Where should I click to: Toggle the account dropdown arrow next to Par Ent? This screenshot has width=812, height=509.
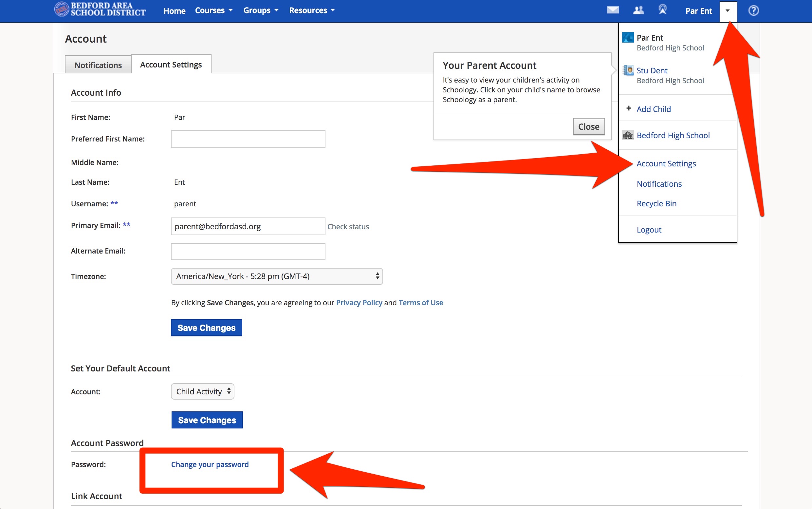728,11
